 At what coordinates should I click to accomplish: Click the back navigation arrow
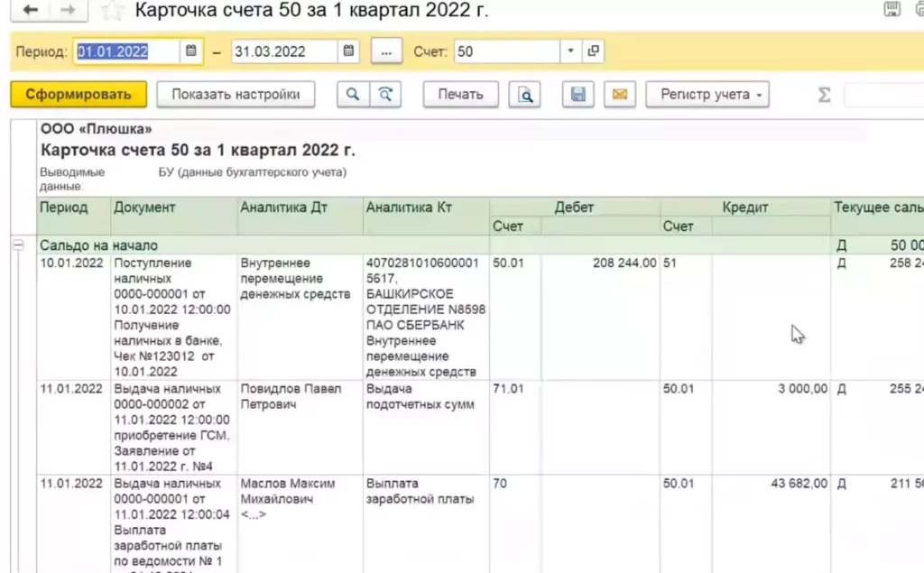[x=30, y=11]
